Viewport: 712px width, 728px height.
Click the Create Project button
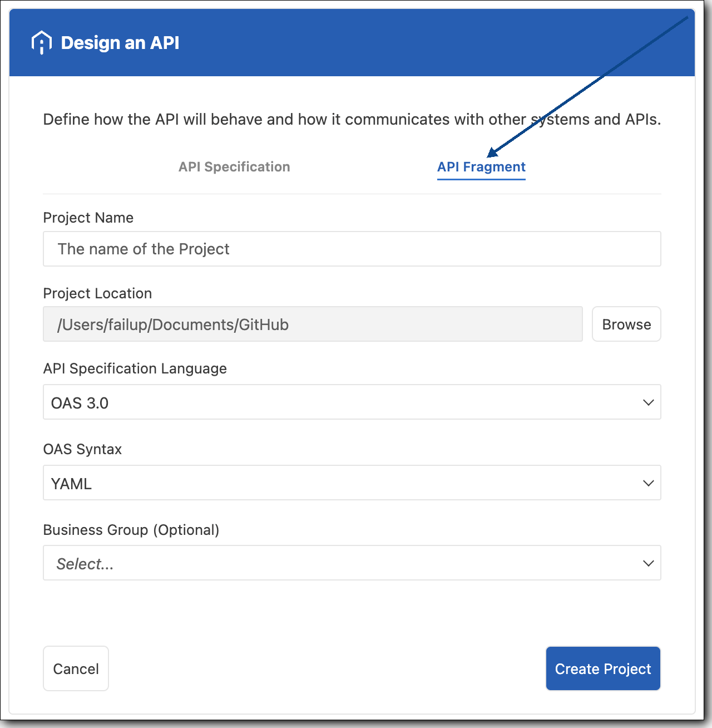(x=603, y=668)
